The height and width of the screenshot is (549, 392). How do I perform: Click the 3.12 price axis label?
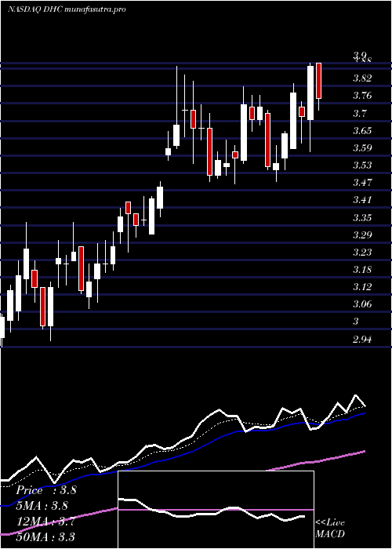pos(362,287)
